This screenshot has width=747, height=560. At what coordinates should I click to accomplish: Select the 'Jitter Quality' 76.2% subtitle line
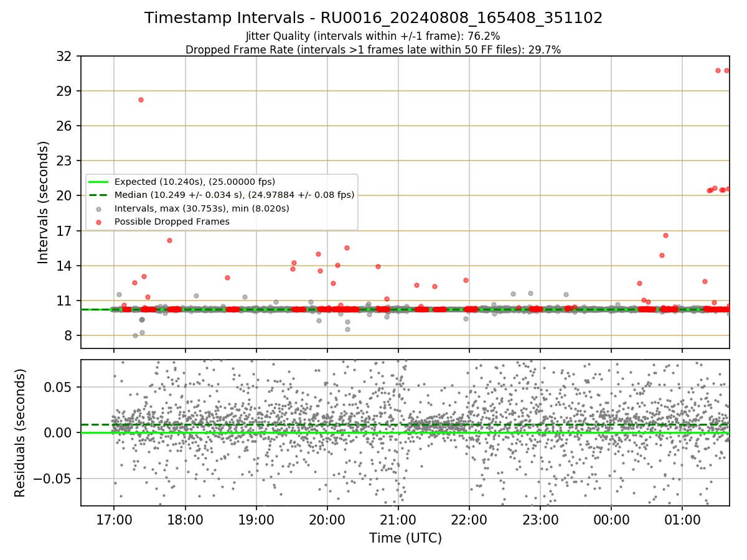coord(374,36)
